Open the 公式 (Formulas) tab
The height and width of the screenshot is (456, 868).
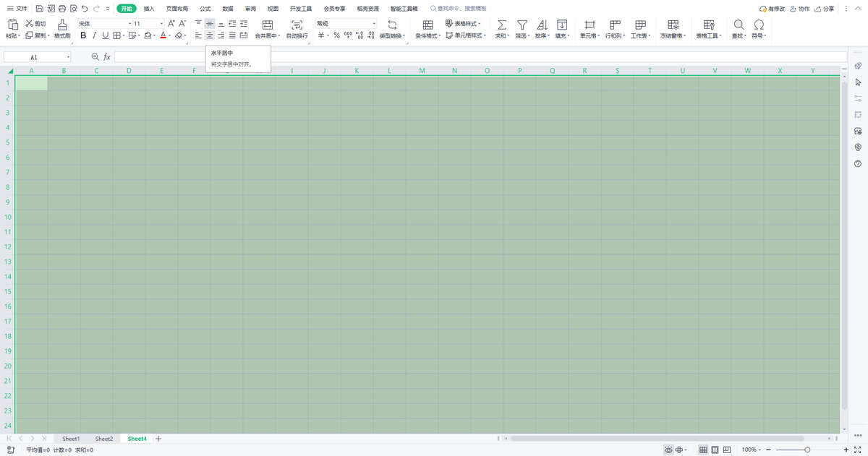pos(205,9)
